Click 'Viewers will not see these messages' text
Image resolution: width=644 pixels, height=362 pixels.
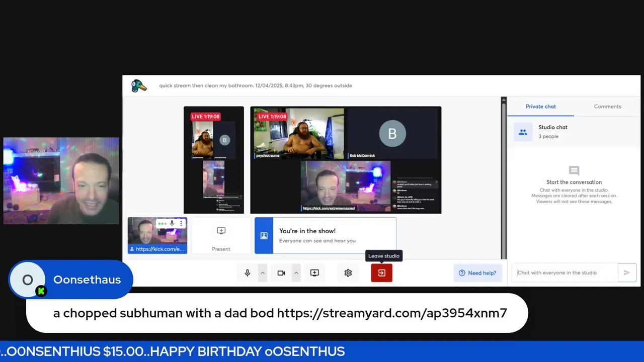click(574, 202)
